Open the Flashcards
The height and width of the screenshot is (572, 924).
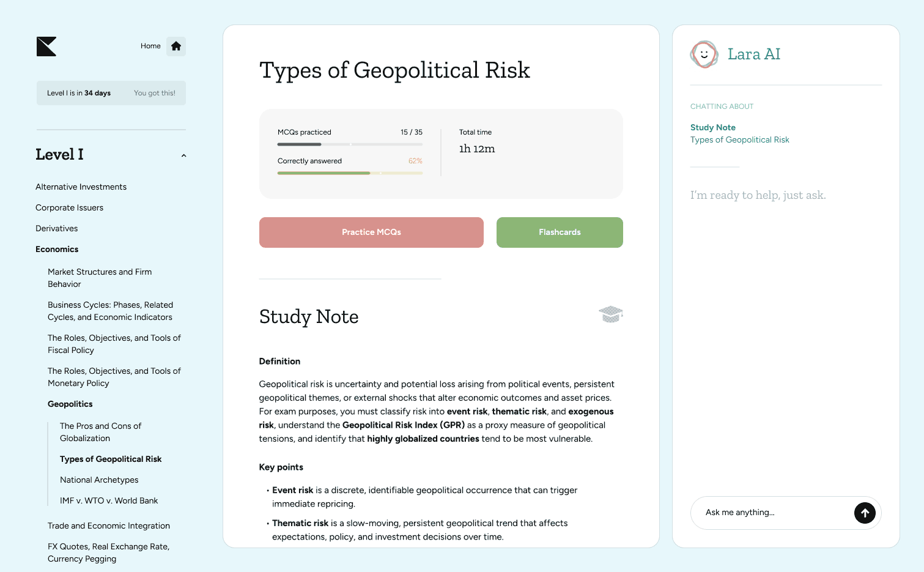[560, 232]
